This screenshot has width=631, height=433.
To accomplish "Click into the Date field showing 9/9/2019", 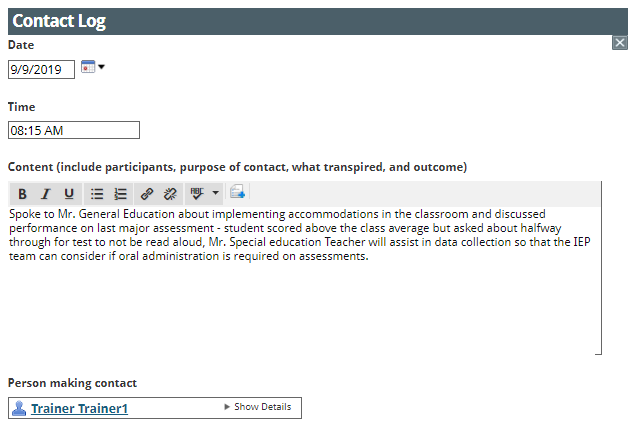I will [x=41, y=70].
